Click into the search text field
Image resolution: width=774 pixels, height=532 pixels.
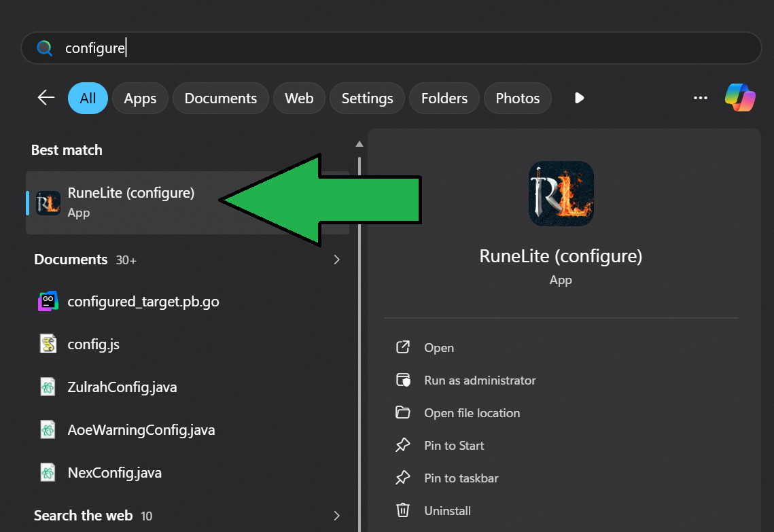[408, 48]
